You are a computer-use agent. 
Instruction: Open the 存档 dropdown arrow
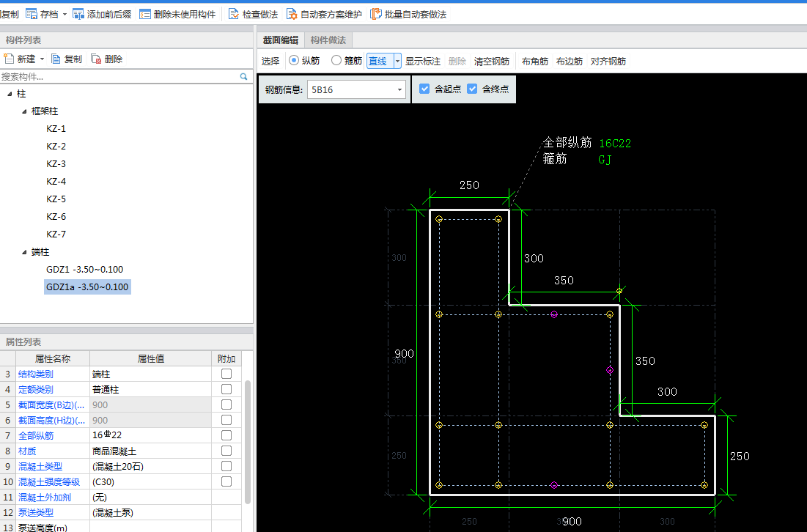point(65,15)
